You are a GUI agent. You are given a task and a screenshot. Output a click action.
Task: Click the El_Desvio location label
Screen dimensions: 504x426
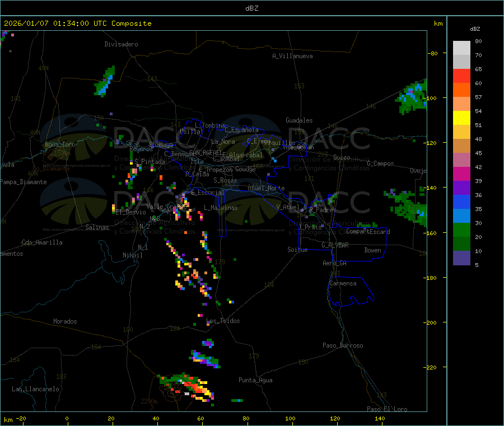pyautogui.click(x=130, y=212)
